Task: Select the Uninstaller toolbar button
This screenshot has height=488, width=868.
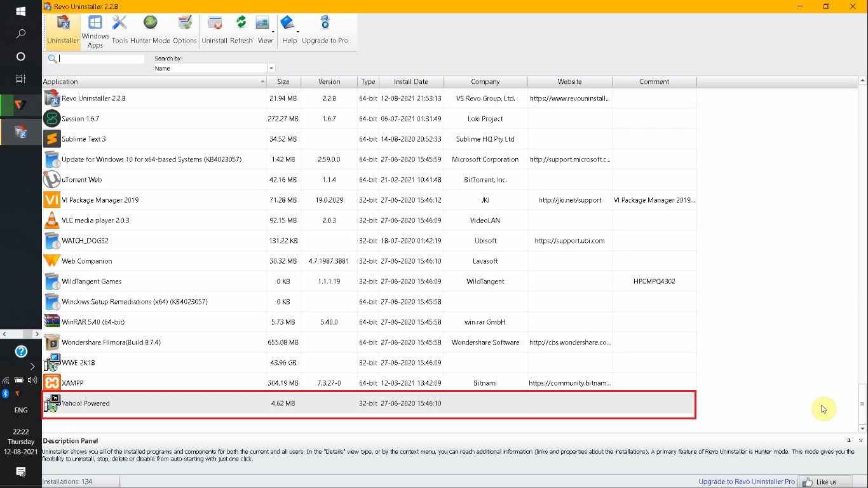Action: [x=63, y=31]
